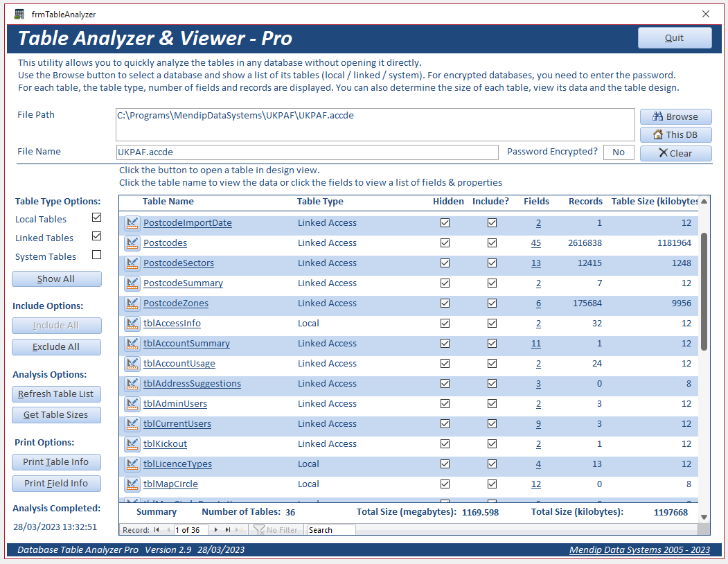Click the Table Name column header
728x564 pixels.
(x=168, y=201)
